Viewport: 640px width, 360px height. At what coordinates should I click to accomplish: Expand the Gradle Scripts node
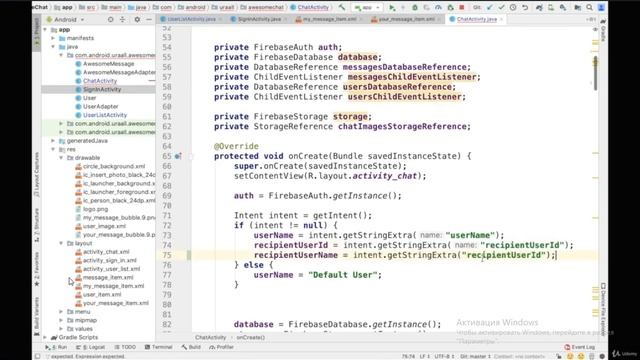(46, 338)
